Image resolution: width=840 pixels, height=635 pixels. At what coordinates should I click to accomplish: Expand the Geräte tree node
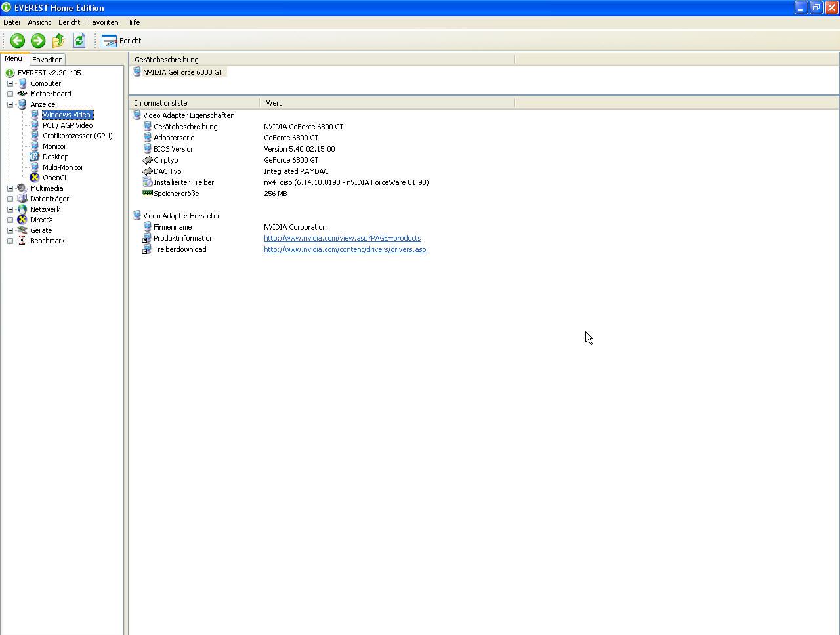pyautogui.click(x=10, y=230)
